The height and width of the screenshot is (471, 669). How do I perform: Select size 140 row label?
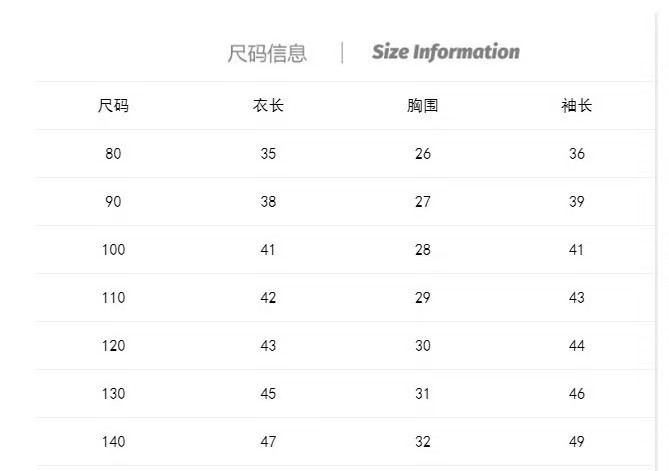click(113, 442)
